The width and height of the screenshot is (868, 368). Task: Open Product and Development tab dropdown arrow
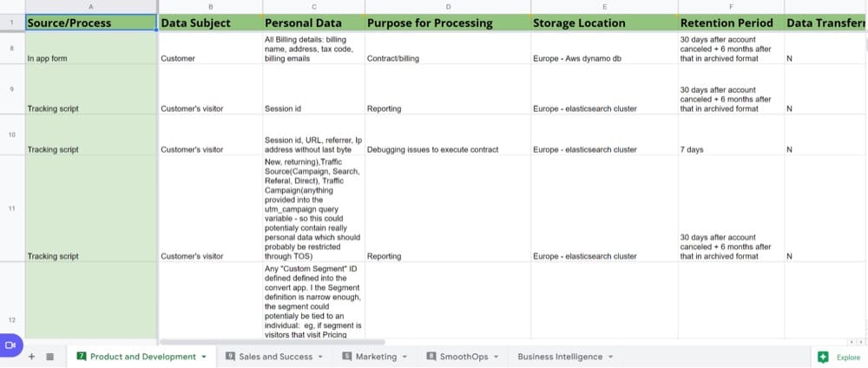204,357
